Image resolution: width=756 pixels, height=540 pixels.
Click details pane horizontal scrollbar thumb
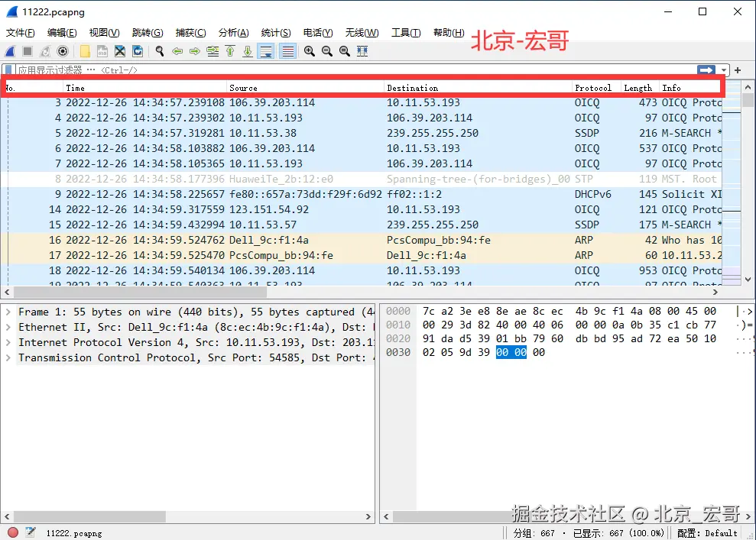tap(89, 516)
